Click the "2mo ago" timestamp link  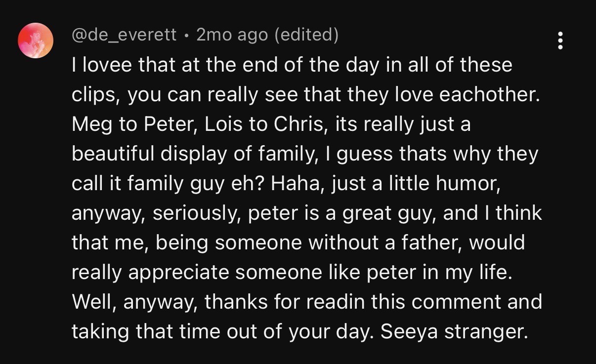pyautogui.click(x=232, y=35)
